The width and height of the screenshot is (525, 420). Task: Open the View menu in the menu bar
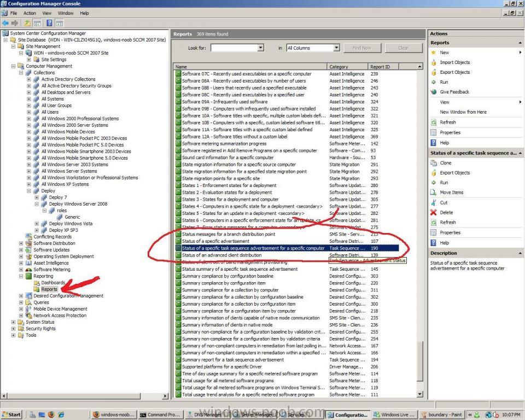(47, 13)
